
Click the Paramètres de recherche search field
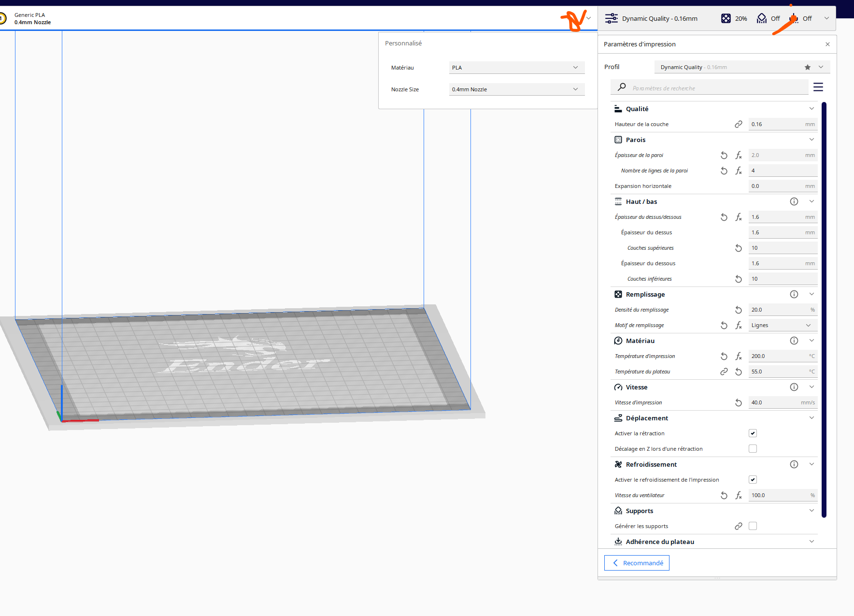(x=710, y=87)
